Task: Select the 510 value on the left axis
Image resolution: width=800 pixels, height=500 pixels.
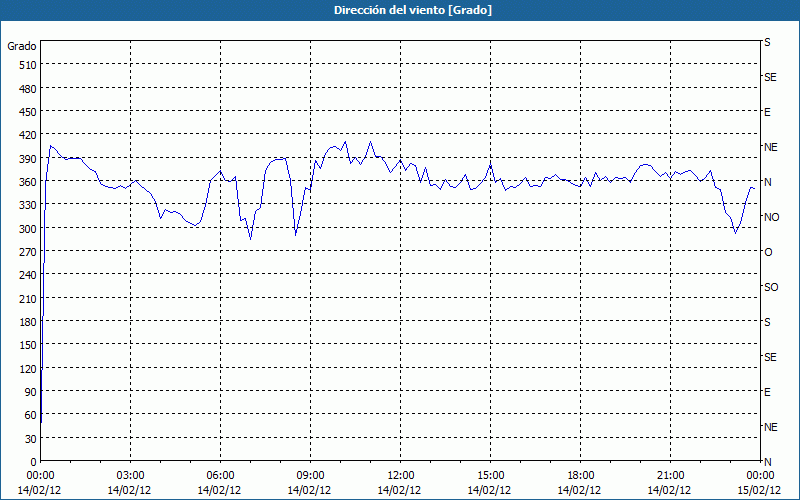Action: [28, 65]
